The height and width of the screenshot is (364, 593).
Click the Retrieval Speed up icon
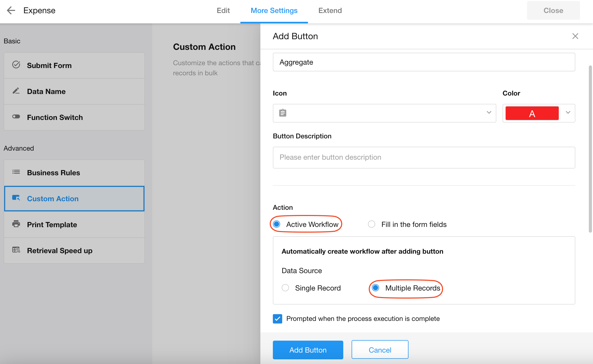coord(16,250)
